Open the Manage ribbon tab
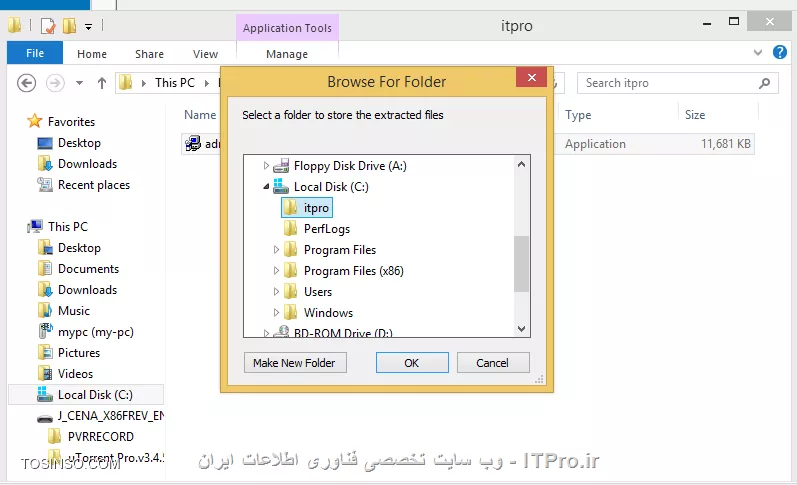This screenshot has width=797, height=485. click(287, 54)
